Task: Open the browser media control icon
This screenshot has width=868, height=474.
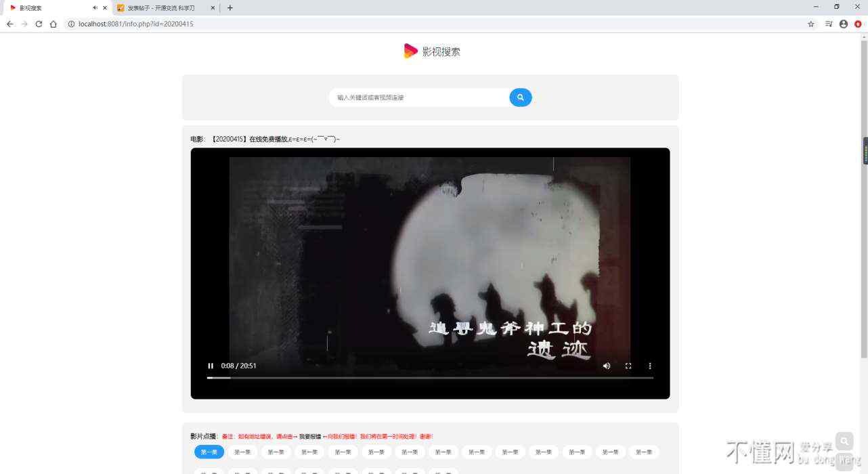Action: 829,24
